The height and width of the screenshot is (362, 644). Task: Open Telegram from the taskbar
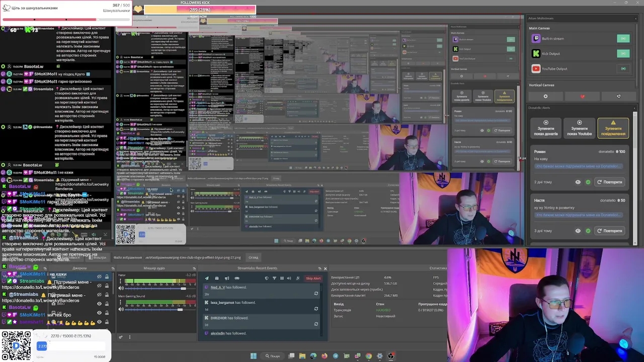336,356
